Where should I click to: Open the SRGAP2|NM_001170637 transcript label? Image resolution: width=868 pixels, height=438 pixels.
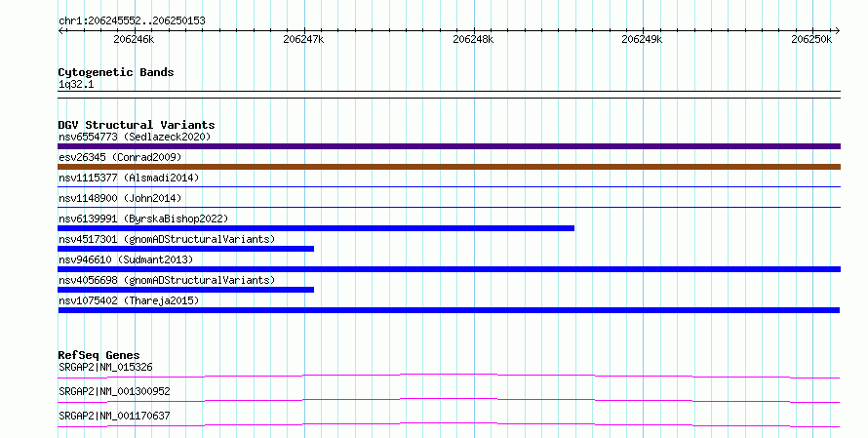point(114,416)
